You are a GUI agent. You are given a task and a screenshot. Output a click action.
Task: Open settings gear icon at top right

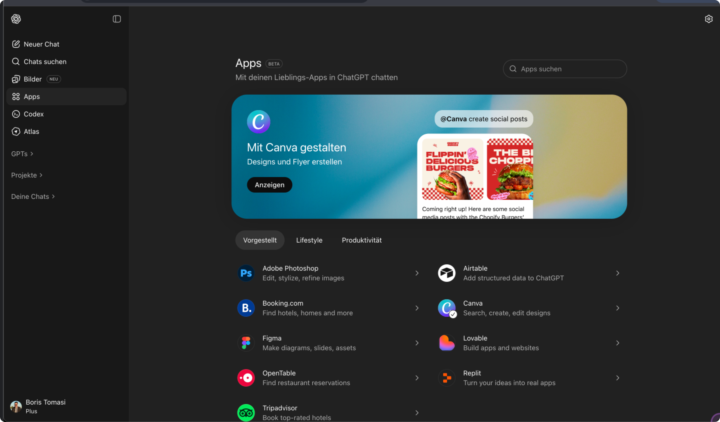(x=709, y=19)
